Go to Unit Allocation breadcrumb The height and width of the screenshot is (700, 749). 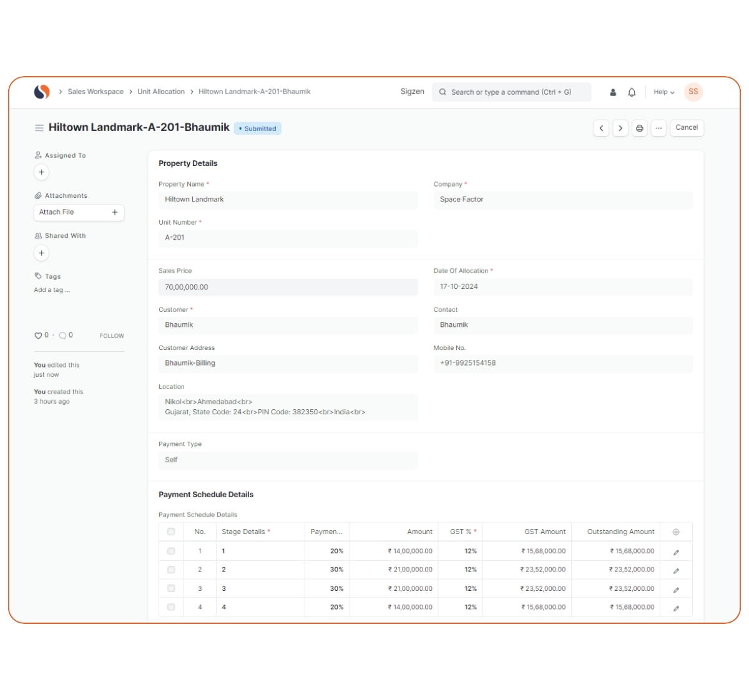161,92
